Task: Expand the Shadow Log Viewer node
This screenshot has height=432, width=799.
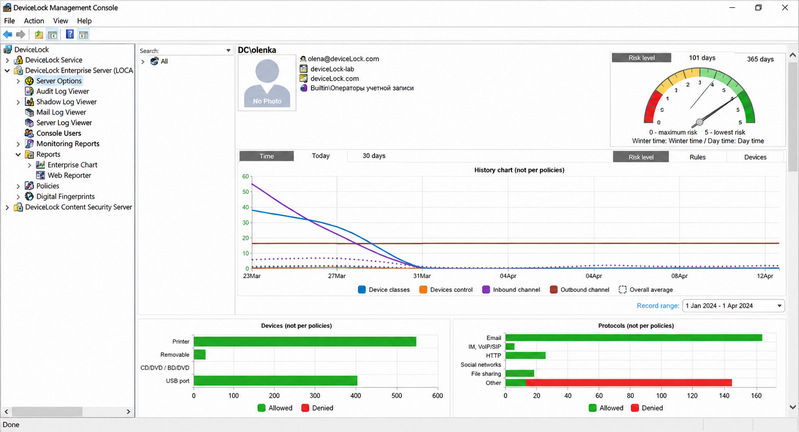Action: click(18, 102)
